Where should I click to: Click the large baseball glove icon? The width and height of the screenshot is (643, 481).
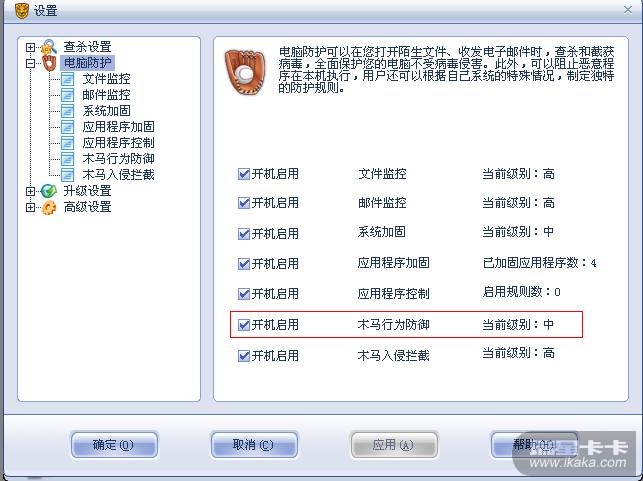[x=245, y=71]
